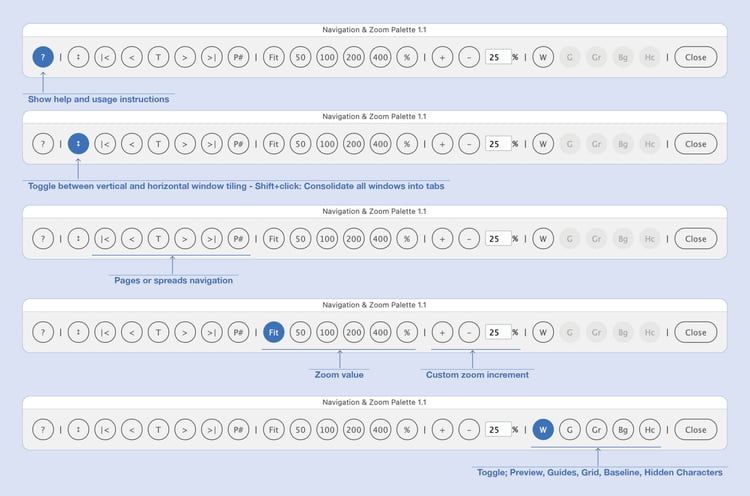Click the T button in the blue W palette

tap(158, 430)
